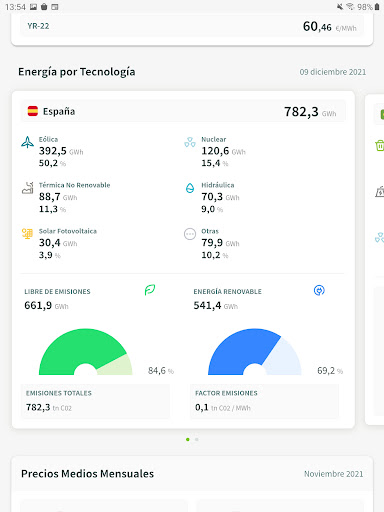Tap the green trash bin icon on next card
The height and width of the screenshot is (512, 384).
[380, 145]
